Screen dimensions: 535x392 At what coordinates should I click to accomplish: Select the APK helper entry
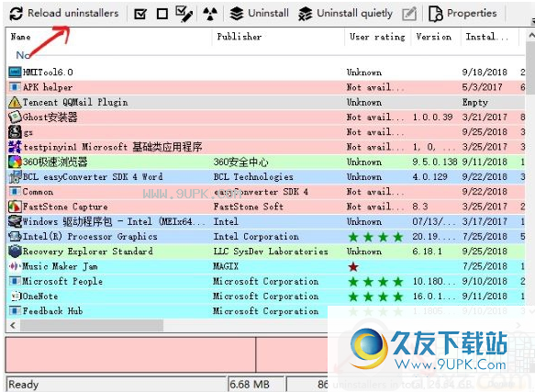pyautogui.click(x=265, y=87)
